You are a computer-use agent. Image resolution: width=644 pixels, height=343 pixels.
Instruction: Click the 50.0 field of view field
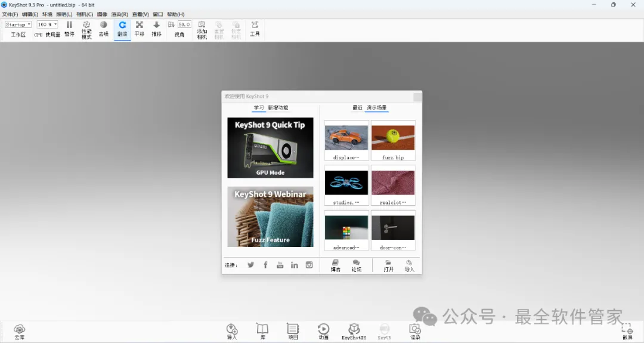[x=184, y=24]
